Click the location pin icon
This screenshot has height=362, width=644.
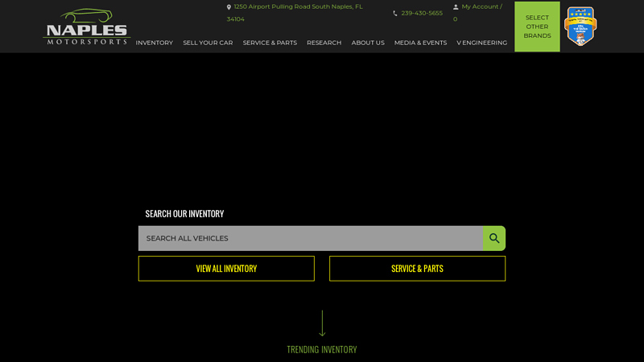[229, 7]
